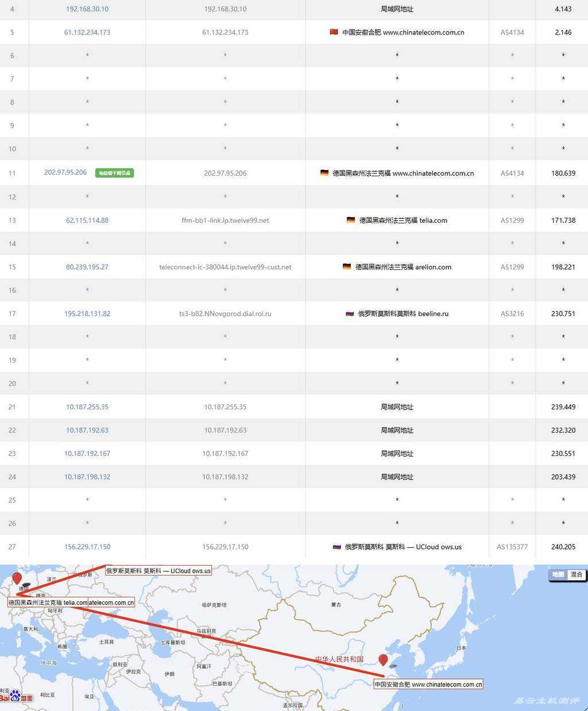Open IP link 202.97.95.206 in row 11

65,172
